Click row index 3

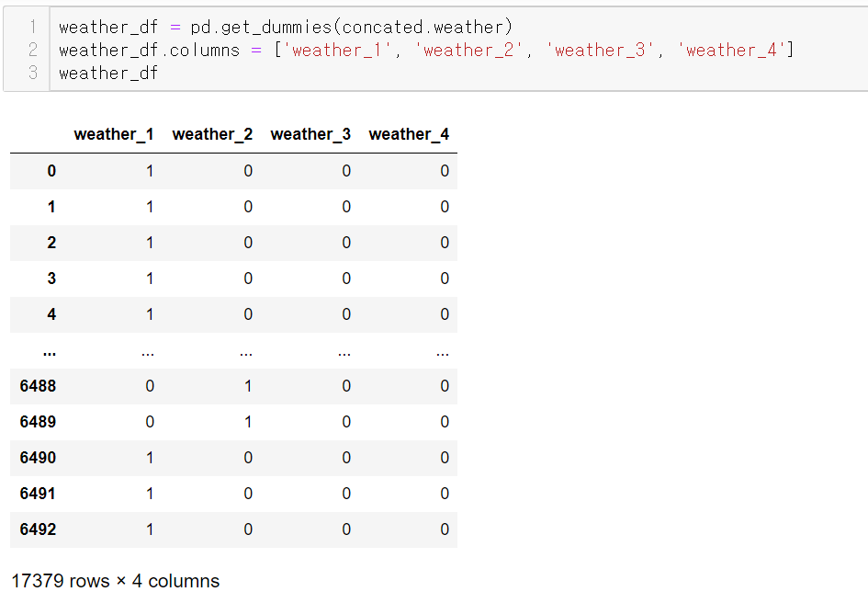(51, 279)
